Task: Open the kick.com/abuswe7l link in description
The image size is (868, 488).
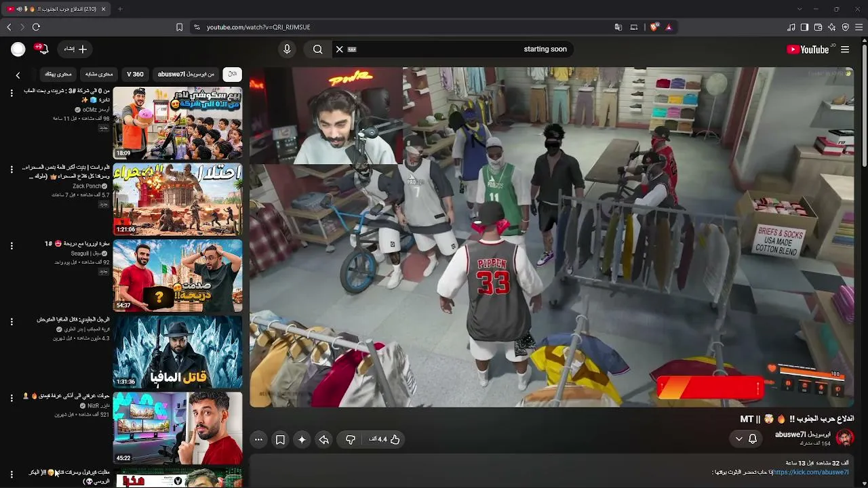Action: pos(811,472)
